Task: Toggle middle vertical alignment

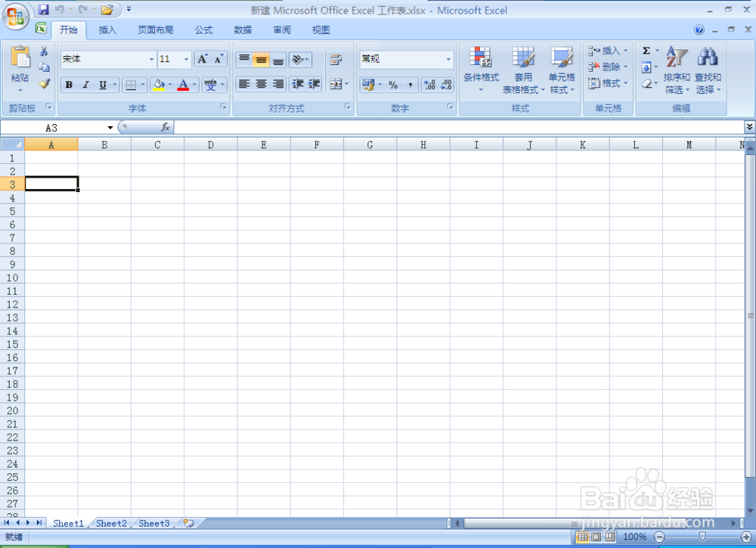Action: tap(261, 59)
